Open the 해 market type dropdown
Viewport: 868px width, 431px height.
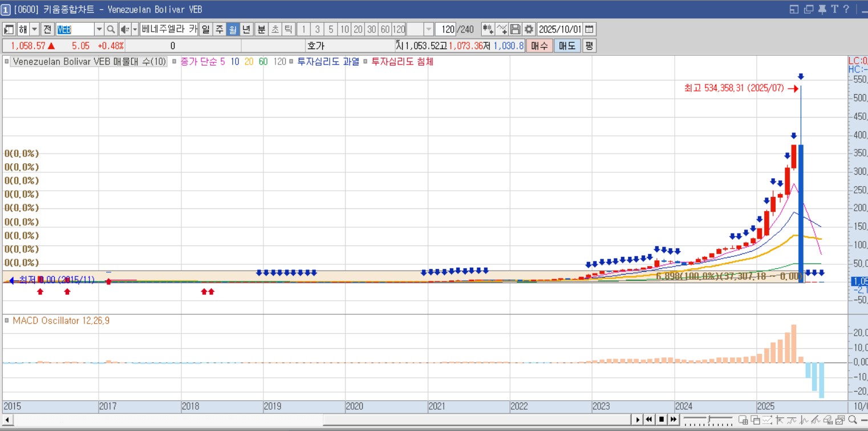(34, 29)
